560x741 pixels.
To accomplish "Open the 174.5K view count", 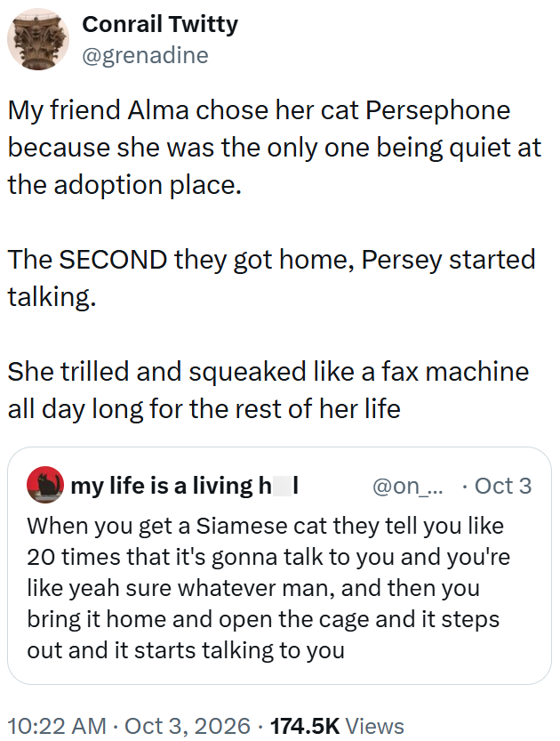I will point(305,726).
